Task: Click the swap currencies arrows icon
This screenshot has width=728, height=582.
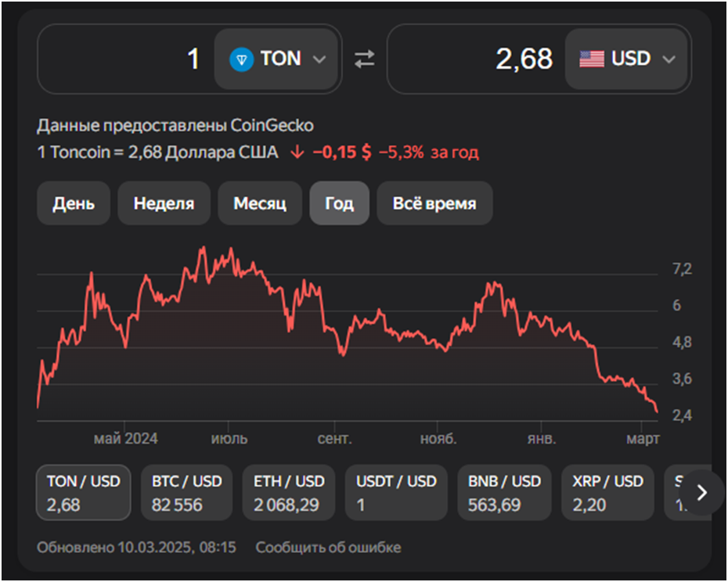Action: [x=365, y=59]
